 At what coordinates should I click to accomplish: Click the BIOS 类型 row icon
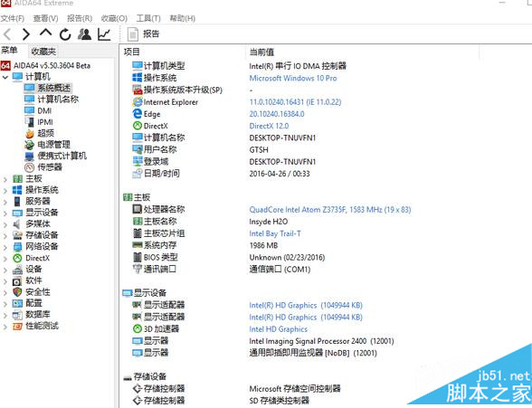[138, 257]
